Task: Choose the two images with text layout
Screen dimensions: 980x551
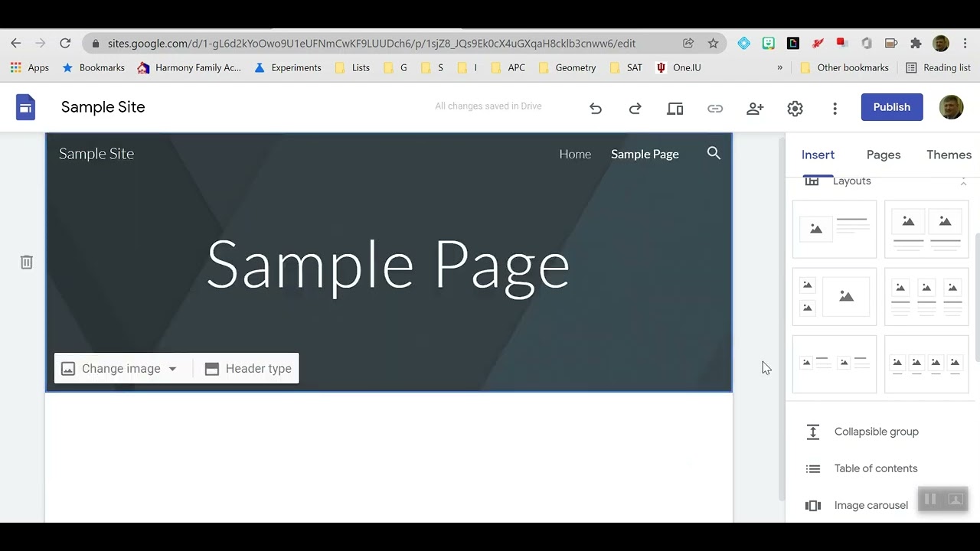Action: [x=926, y=229]
